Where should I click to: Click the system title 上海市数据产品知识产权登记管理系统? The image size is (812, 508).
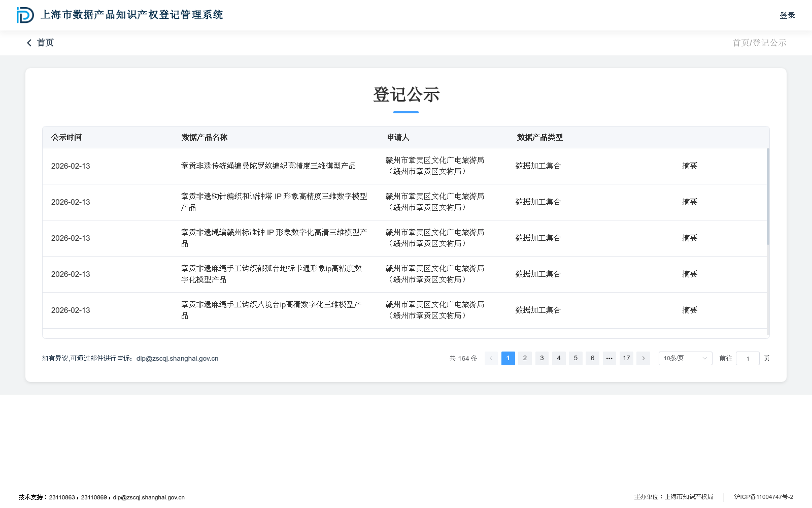pos(132,15)
